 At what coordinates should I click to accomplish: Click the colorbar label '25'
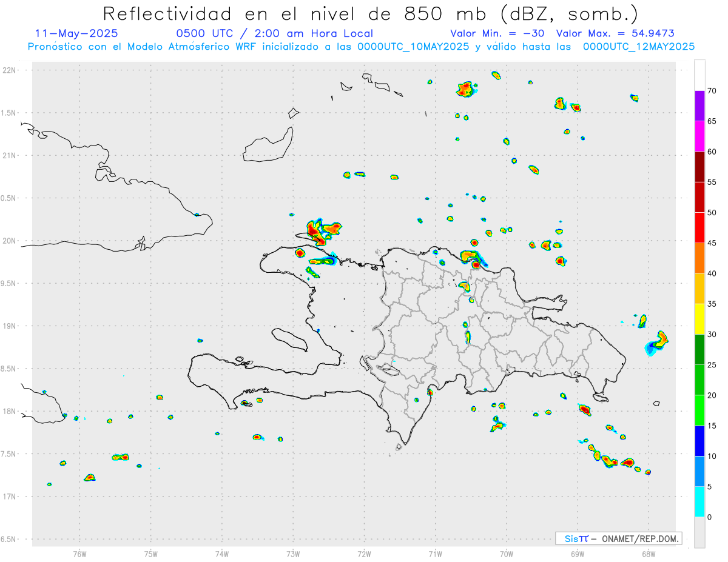(713, 365)
